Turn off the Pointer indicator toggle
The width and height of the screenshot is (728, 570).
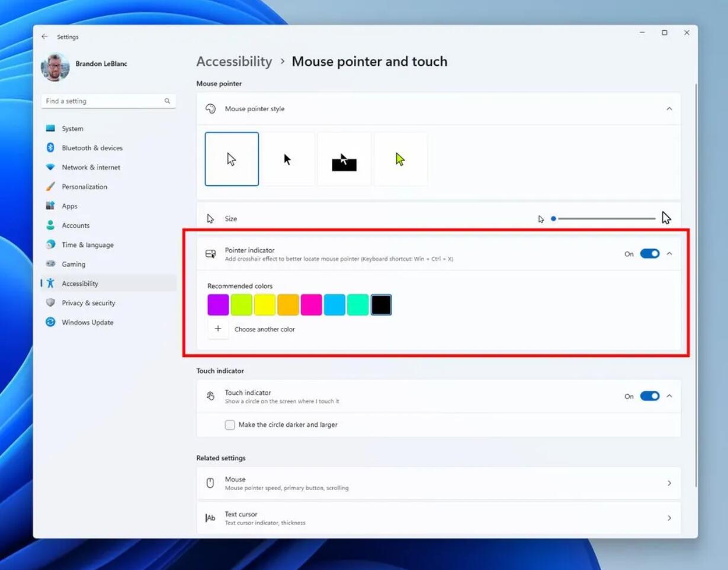[649, 254]
